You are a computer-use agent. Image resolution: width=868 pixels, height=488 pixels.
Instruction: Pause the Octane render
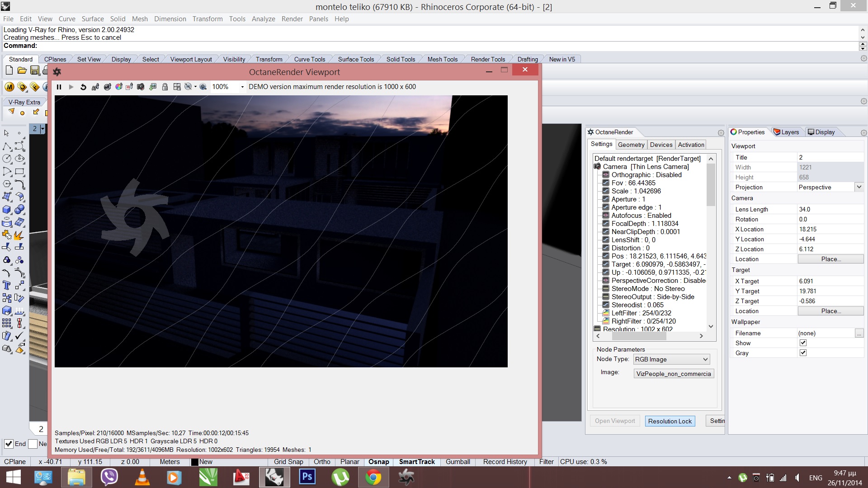(x=59, y=87)
